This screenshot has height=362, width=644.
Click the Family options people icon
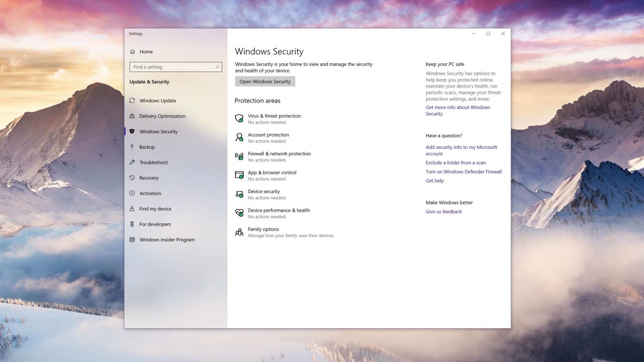[x=239, y=232]
